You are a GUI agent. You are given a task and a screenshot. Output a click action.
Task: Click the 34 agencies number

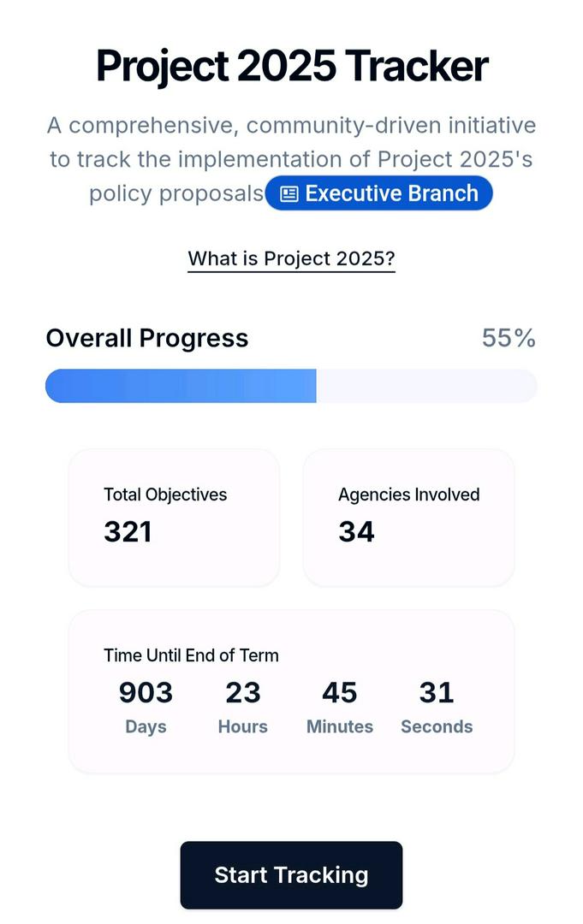(357, 531)
